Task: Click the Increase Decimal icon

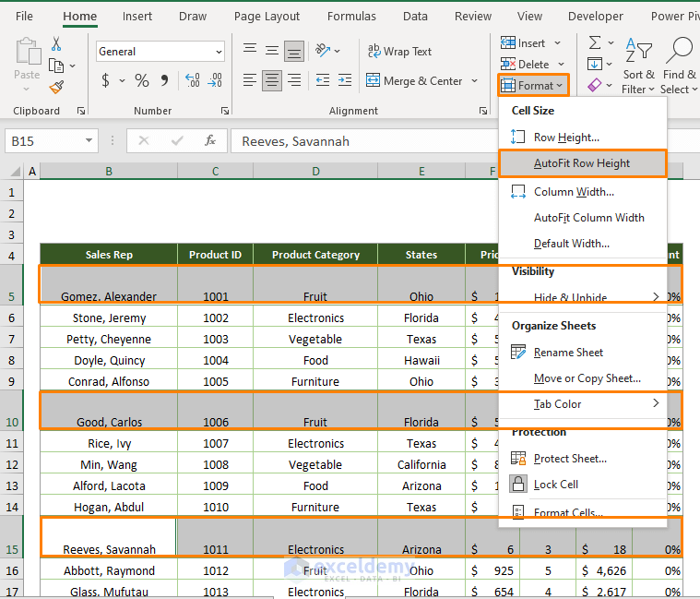Action: (192, 81)
